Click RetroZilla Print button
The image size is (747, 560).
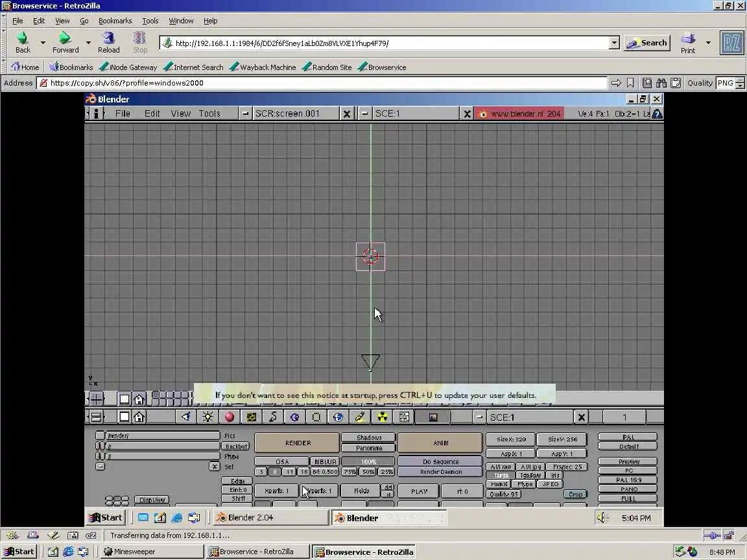point(688,43)
